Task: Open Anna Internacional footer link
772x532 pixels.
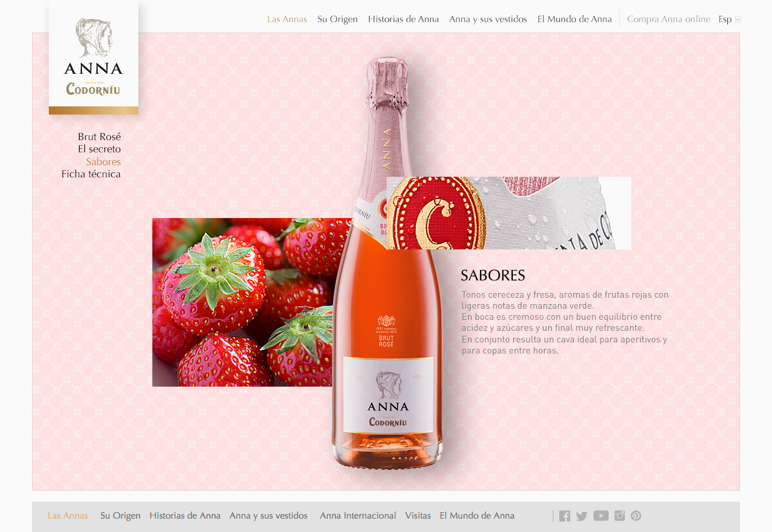Action: tap(358, 516)
